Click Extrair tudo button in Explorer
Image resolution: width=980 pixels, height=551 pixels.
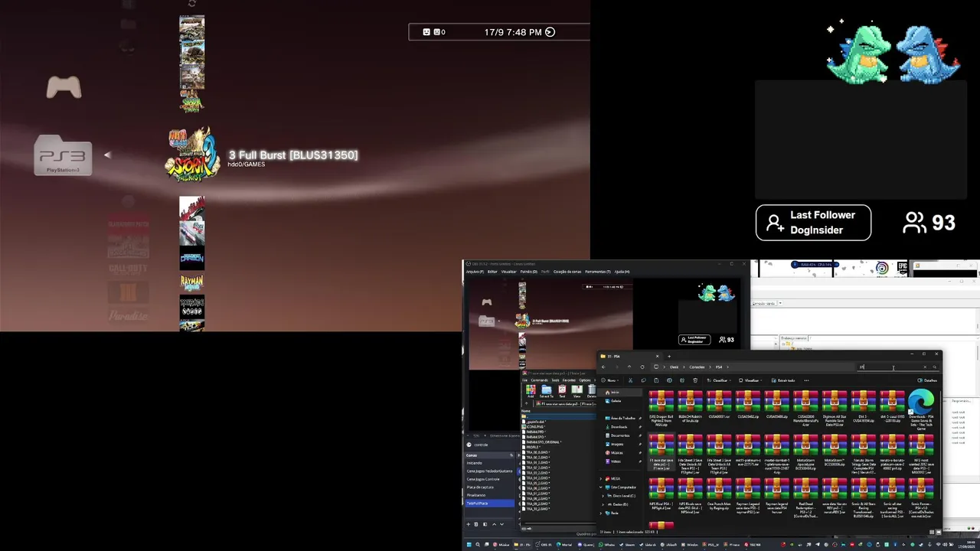point(783,380)
